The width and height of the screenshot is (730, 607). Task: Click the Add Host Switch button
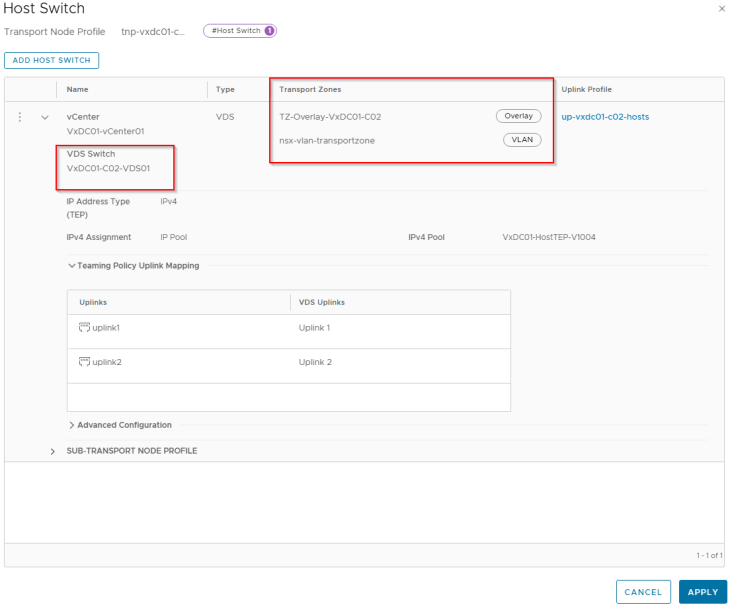[51, 61]
